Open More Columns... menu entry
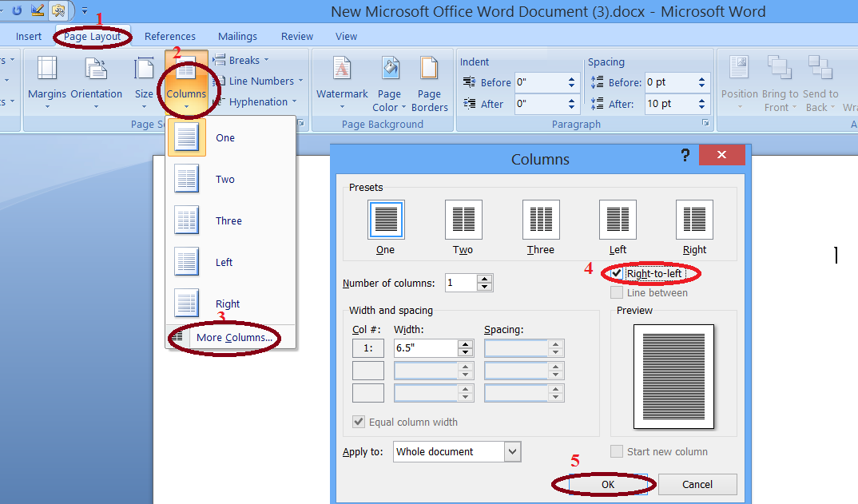 click(x=230, y=337)
